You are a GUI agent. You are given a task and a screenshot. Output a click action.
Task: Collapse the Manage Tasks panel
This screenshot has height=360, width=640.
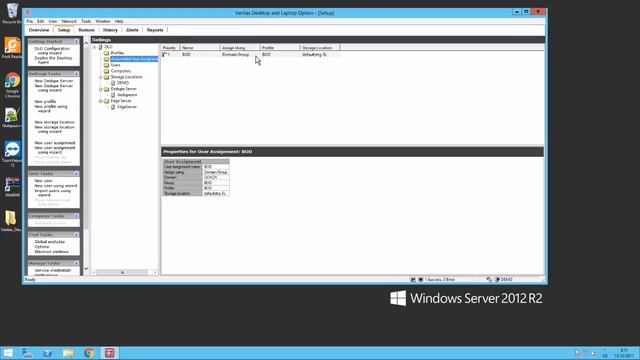click(76, 263)
